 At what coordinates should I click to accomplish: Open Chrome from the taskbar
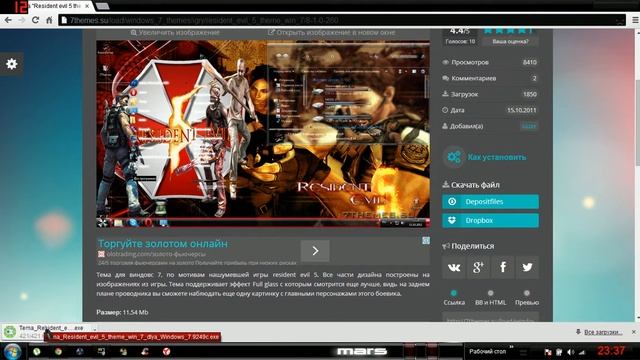tap(58, 351)
